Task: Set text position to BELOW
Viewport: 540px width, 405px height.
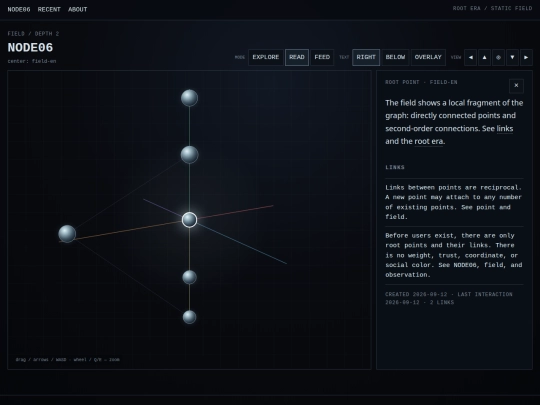Action: [x=395, y=58]
